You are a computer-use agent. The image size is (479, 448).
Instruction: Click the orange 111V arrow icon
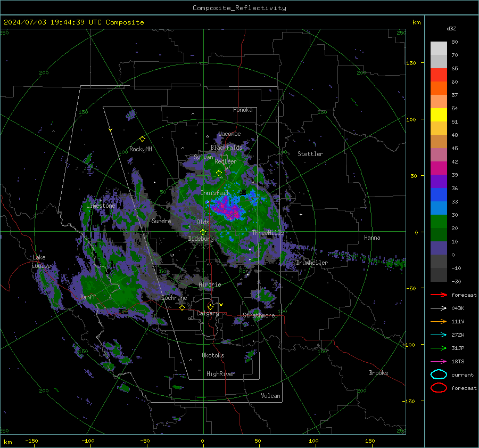tap(439, 321)
